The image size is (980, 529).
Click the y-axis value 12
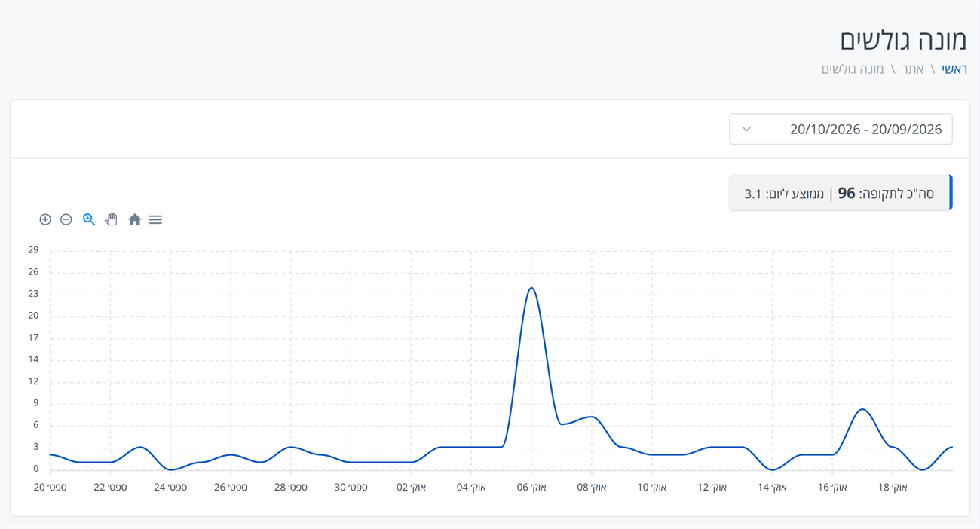tap(33, 381)
